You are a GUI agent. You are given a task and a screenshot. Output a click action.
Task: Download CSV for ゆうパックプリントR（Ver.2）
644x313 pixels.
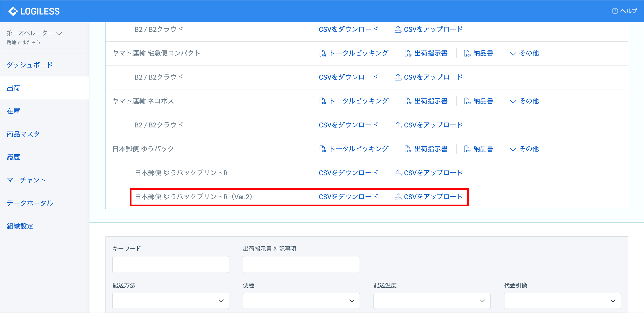pyautogui.click(x=349, y=197)
